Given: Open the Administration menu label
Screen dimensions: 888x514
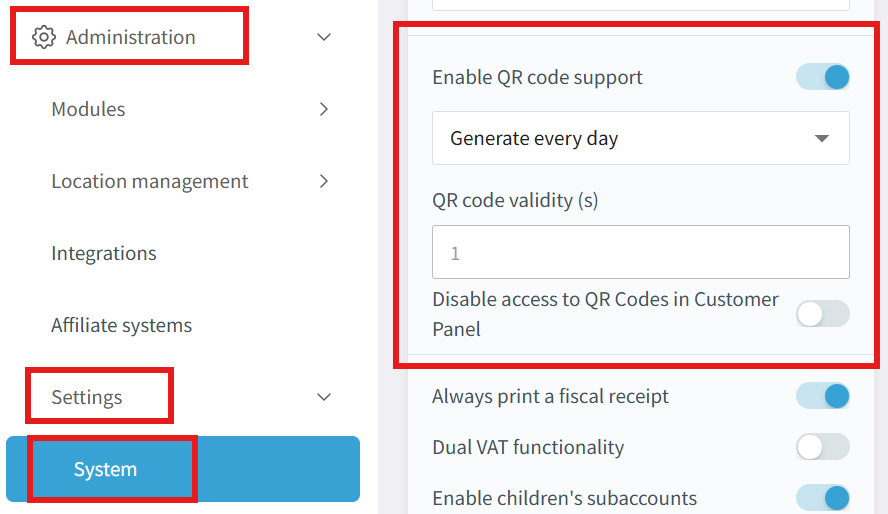Looking at the screenshot, I should 131,37.
